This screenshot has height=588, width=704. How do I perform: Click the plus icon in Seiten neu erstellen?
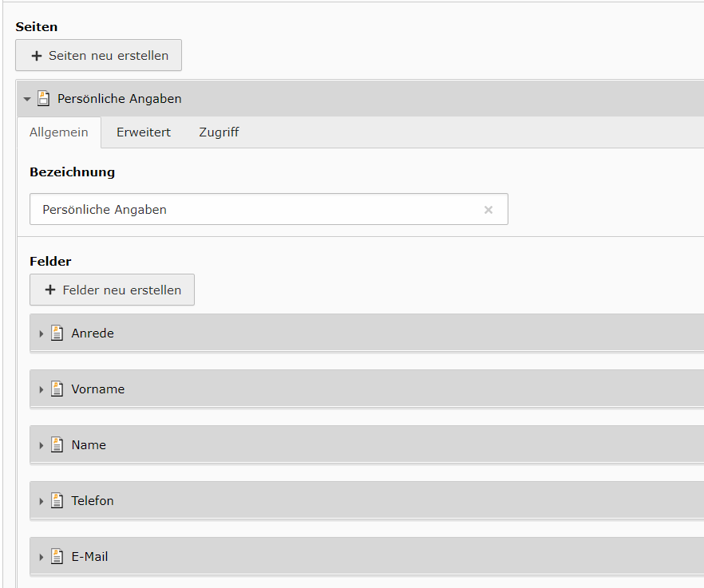[x=37, y=56]
